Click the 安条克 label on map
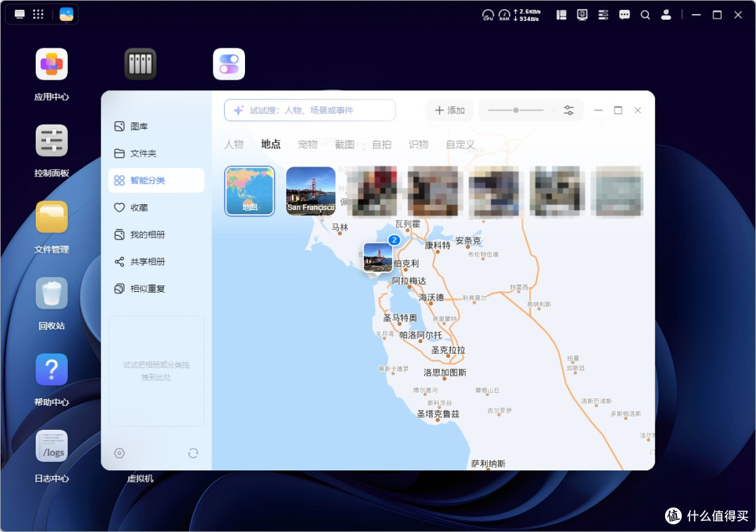The image size is (756, 532). coord(468,240)
